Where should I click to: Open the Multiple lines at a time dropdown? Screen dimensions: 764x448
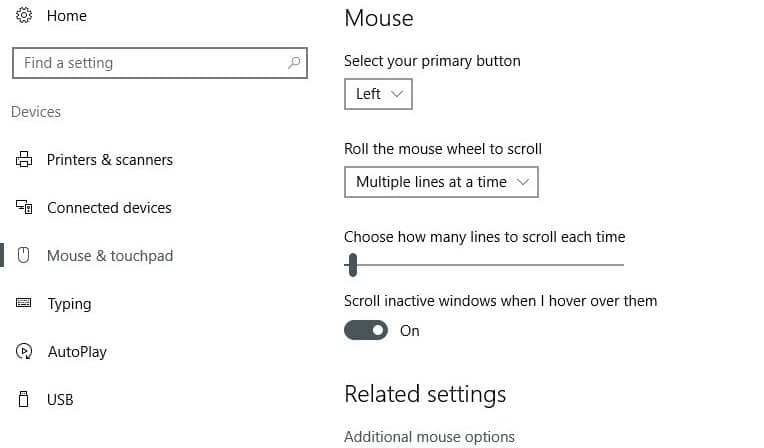(x=441, y=182)
